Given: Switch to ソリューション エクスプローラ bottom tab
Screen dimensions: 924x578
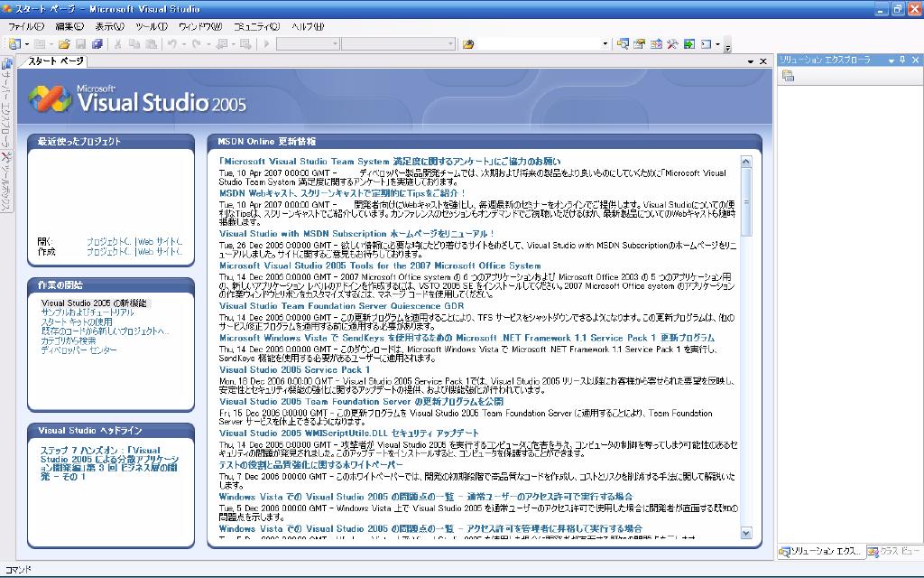Looking at the screenshot, I should (820, 552).
